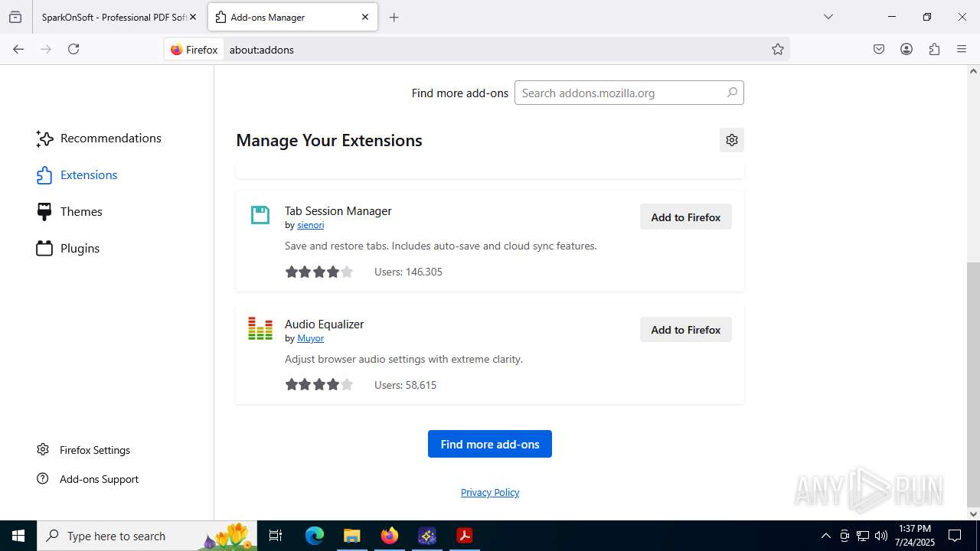980x551 pixels.
Task: Click the Audio Equalizer title
Action: pos(325,324)
